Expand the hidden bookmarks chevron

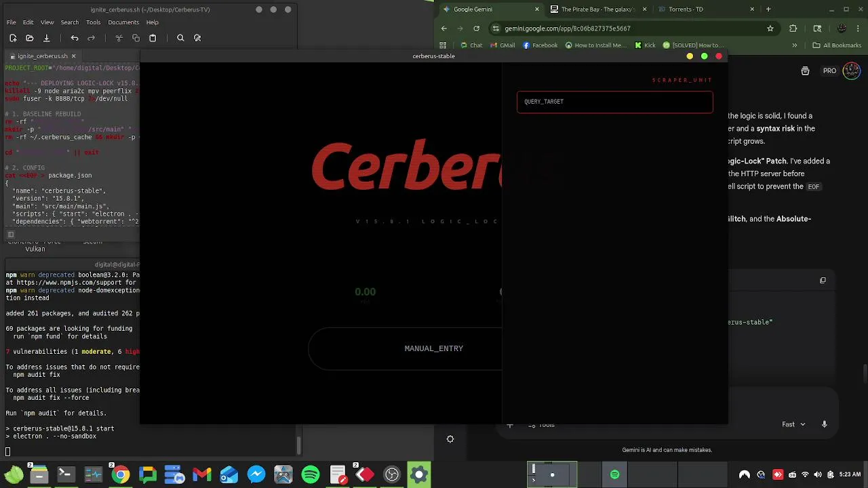click(795, 45)
